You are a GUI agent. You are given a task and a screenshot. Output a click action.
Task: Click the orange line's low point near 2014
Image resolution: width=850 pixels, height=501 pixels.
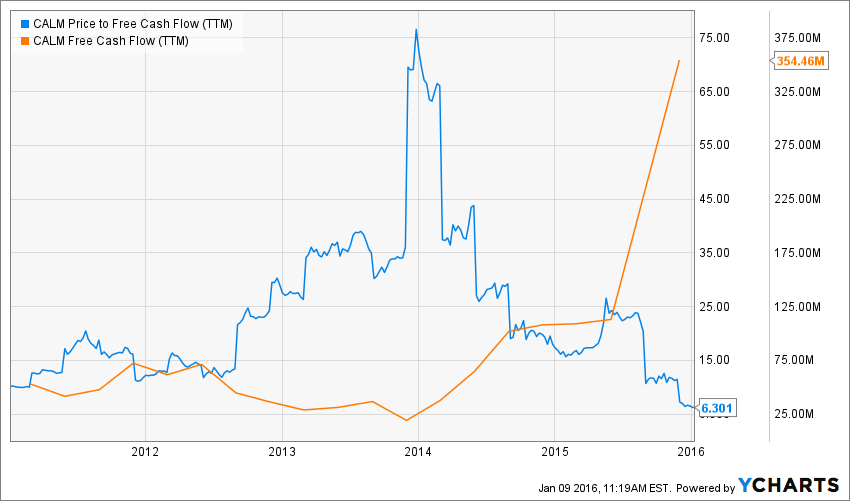pos(406,420)
